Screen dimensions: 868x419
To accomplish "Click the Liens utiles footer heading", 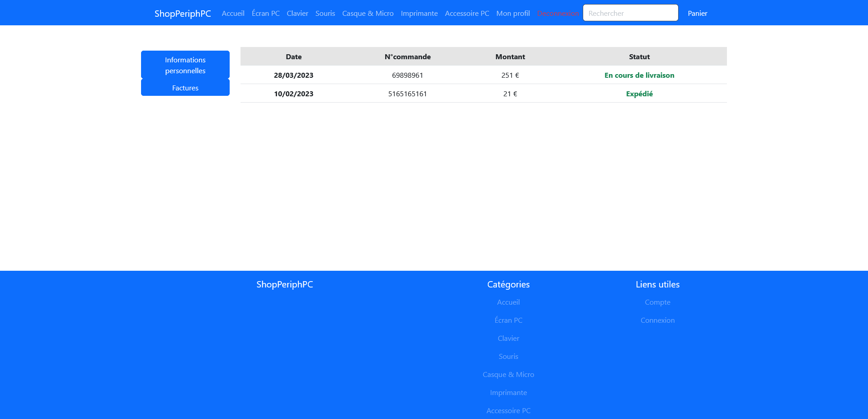I will point(658,284).
